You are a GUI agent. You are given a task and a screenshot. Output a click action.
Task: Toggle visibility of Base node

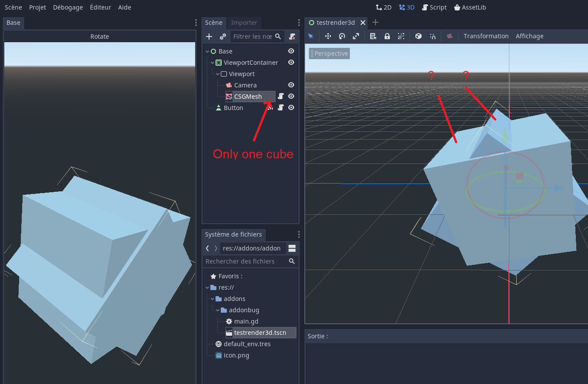(x=291, y=51)
